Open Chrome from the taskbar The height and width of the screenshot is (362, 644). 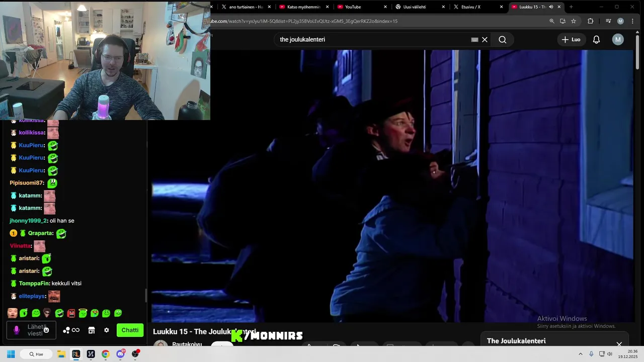[x=106, y=354]
